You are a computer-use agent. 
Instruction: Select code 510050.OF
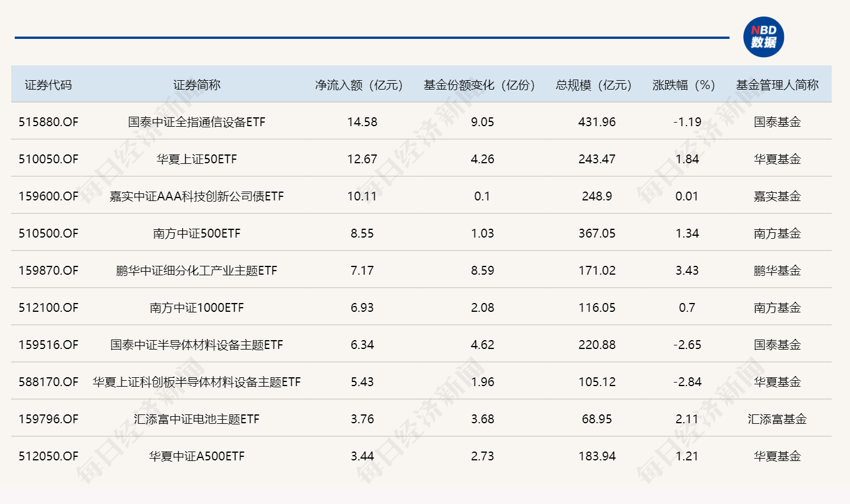[48, 159]
